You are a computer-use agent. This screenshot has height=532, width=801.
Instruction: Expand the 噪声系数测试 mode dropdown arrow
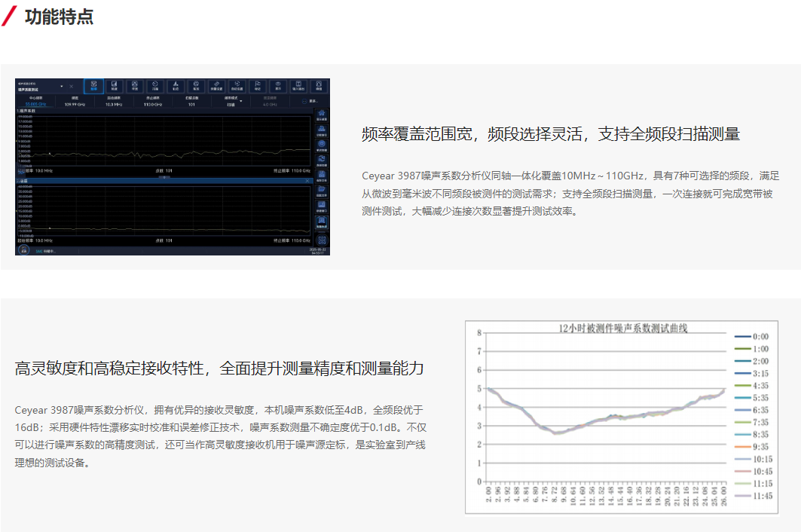point(62,87)
